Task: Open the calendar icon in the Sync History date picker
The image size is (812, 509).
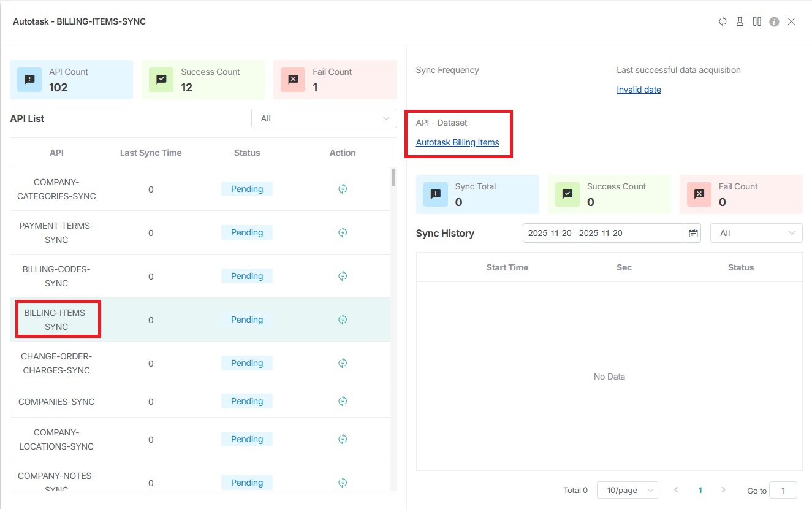Action: coord(693,233)
